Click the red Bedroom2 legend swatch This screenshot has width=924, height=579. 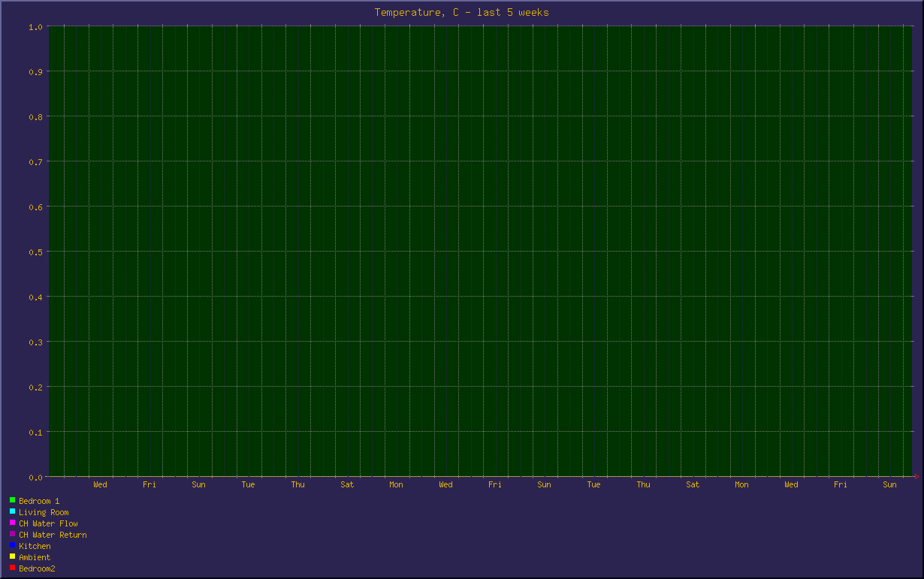click(x=12, y=568)
